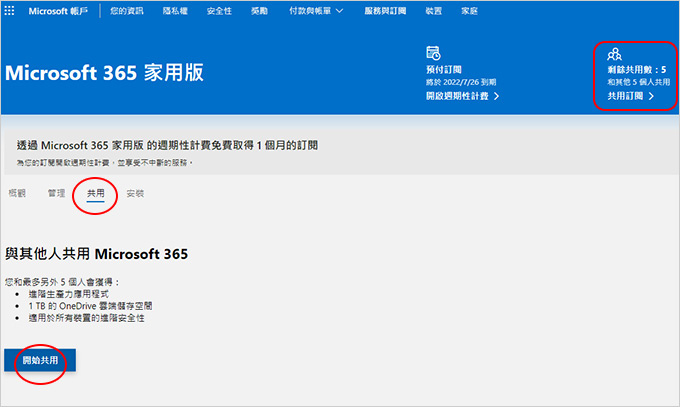This screenshot has width=680, height=407.
Task: Select the 共用 tab
Action: pyautogui.click(x=95, y=193)
